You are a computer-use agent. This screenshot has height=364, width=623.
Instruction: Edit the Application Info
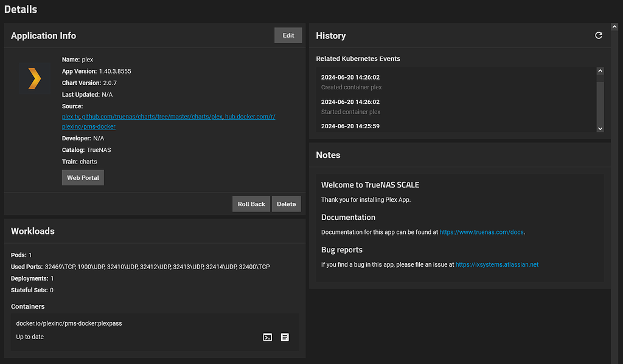(288, 35)
